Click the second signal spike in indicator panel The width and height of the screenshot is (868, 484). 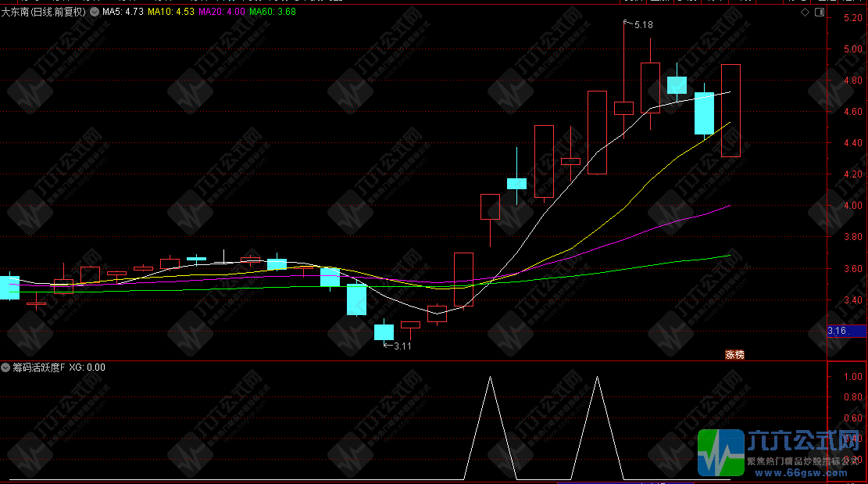click(x=597, y=379)
